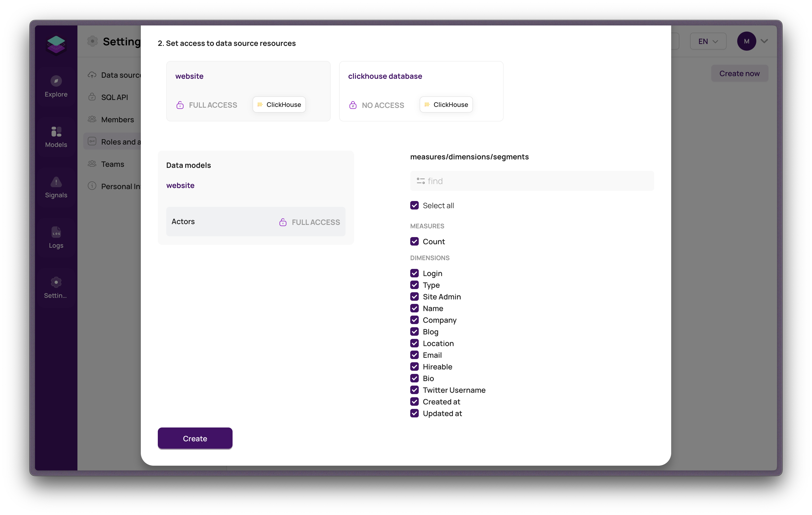
Task: Open the ClickHouse tag on website card
Action: pos(279,104)
